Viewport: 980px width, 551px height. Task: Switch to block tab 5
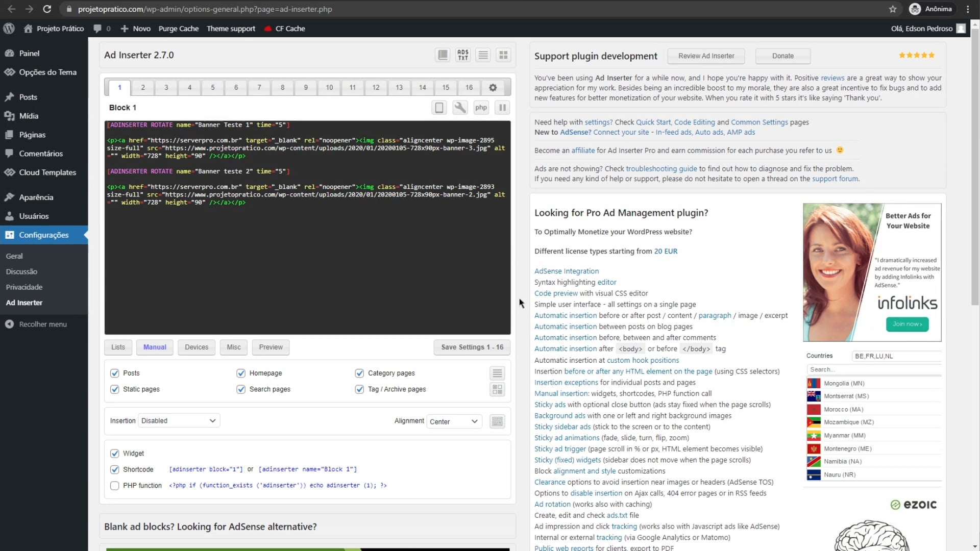coord(212,87)
